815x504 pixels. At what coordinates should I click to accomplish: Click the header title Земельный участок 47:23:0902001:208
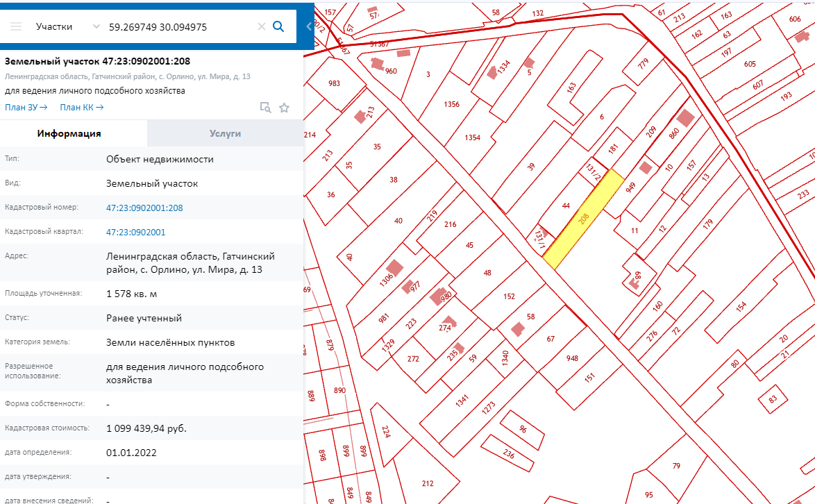tap(97, 61)
